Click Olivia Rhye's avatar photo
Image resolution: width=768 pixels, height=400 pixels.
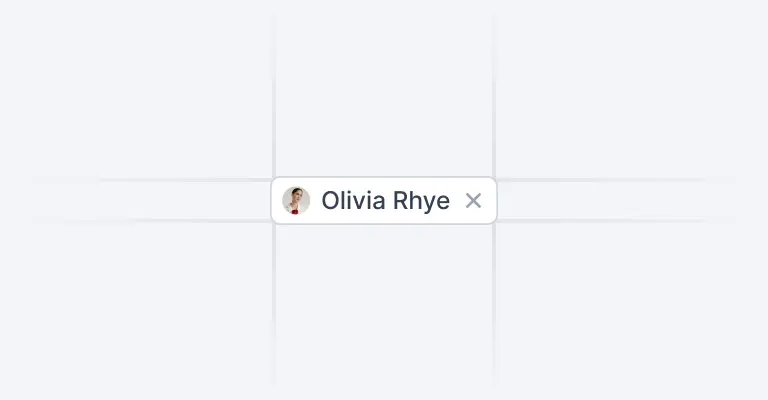(x=296, y=200)
